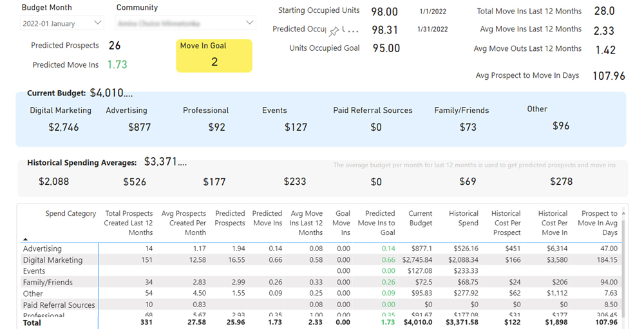The height and width of the screenshot is (329, 644).
Task: Select the 2022-01 January month field
Action: 62,23
